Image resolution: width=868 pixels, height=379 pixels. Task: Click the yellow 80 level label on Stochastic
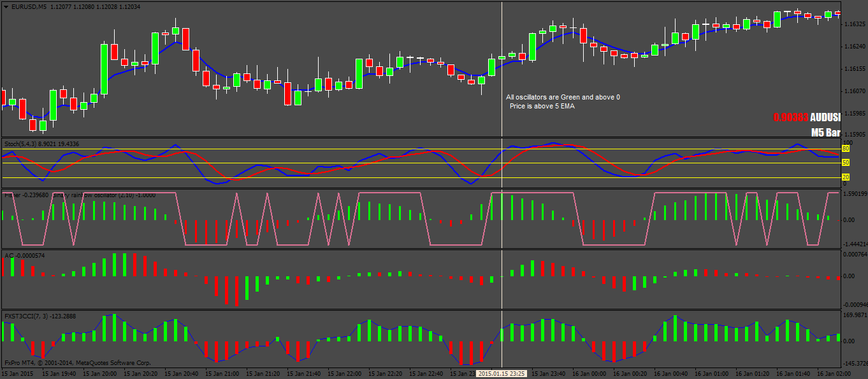coord(846,149)
